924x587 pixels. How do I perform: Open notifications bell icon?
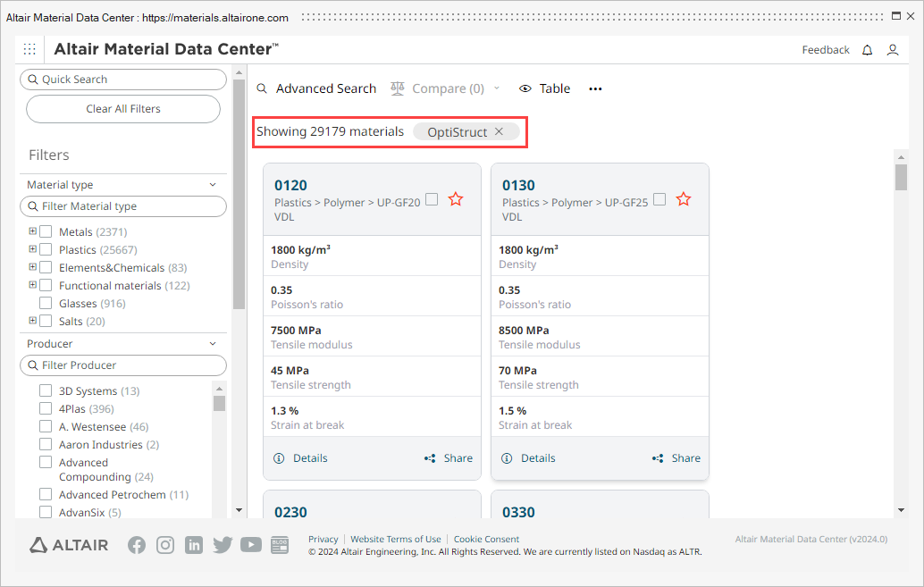pyautogui.click(x=867, y=50)
